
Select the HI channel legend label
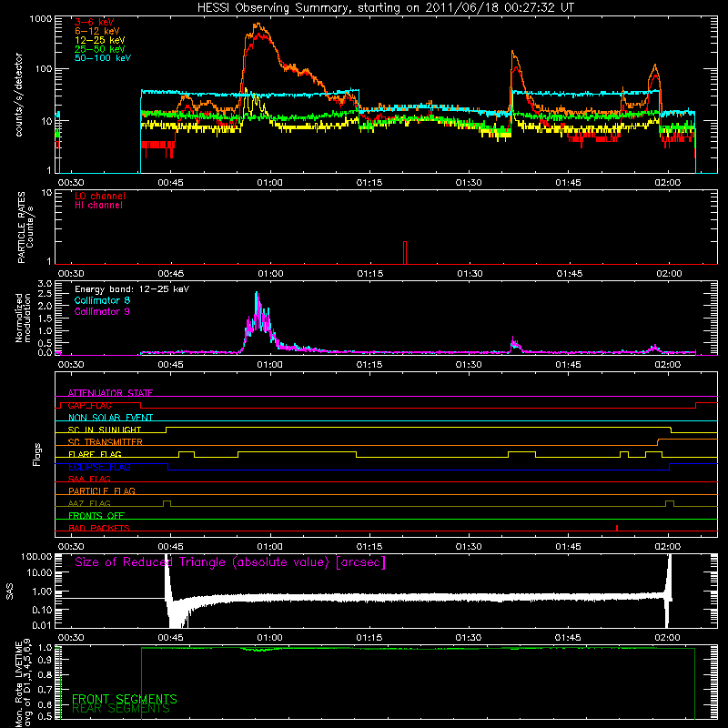(98, 206)
